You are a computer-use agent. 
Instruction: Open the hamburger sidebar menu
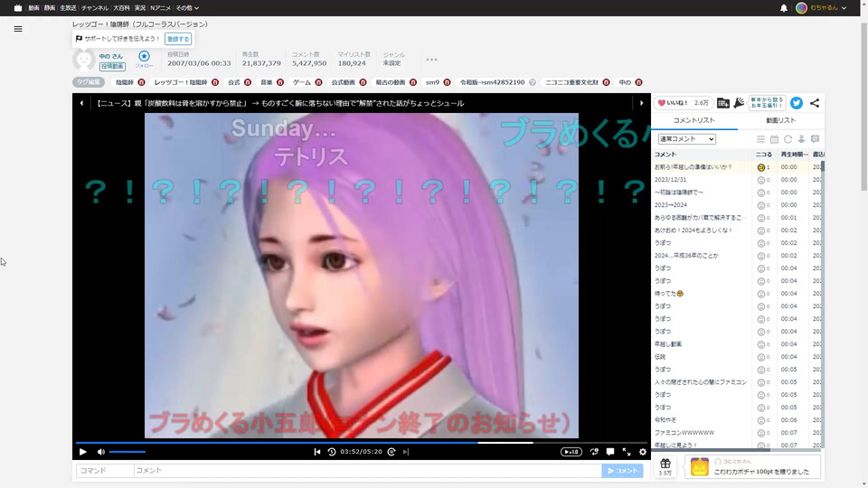[18, 29]
